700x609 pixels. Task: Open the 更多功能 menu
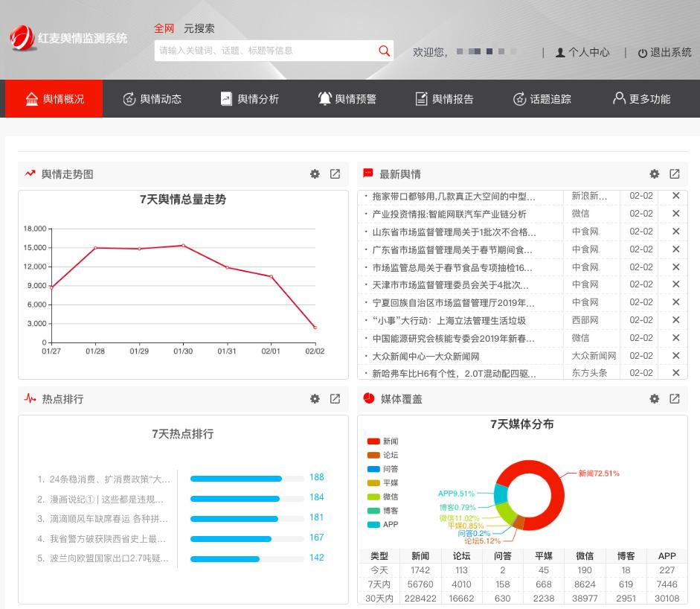pos(640,98)
